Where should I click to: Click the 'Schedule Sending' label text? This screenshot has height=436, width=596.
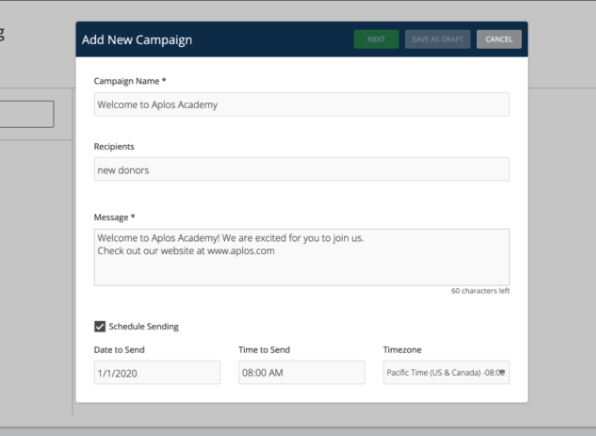tap(144, 327)
